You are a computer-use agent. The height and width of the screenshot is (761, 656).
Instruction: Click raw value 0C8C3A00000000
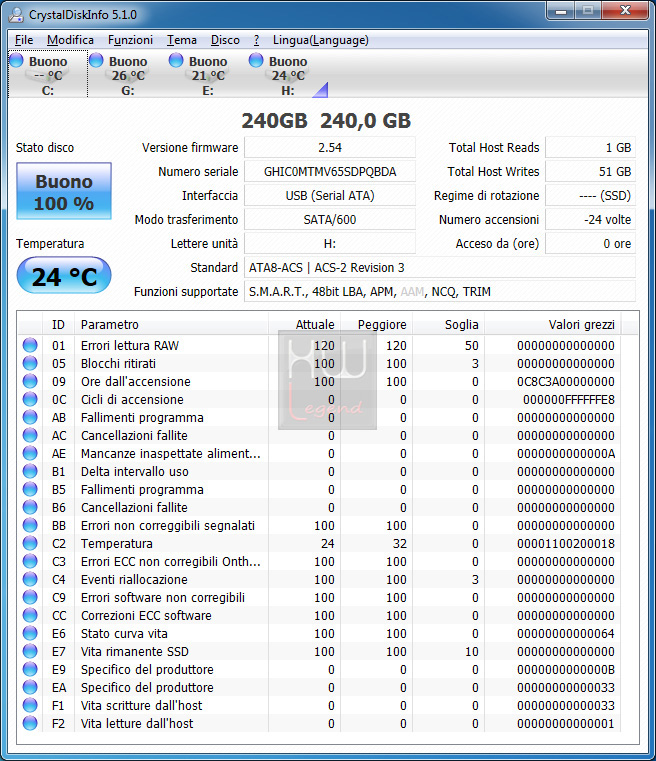[x=566, y=381]
